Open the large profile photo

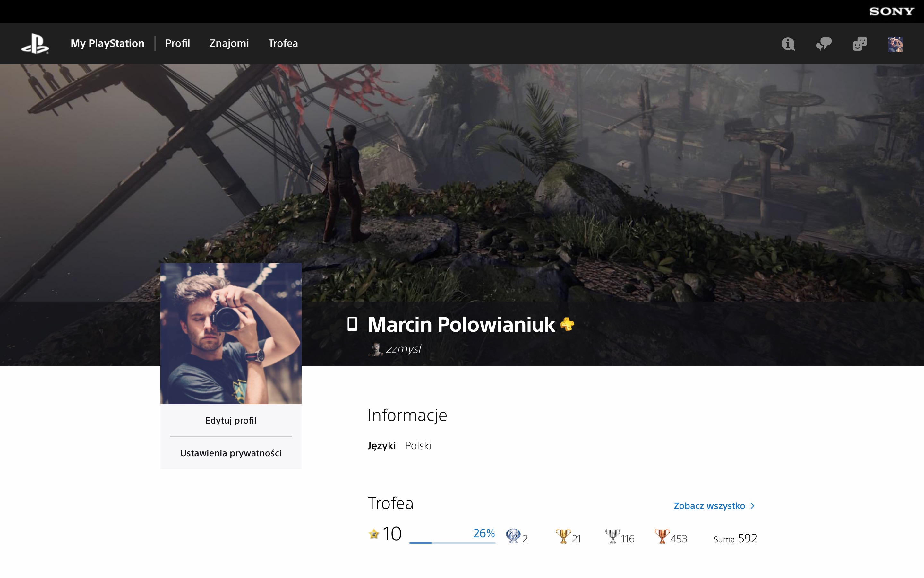(x=231, y=333)
